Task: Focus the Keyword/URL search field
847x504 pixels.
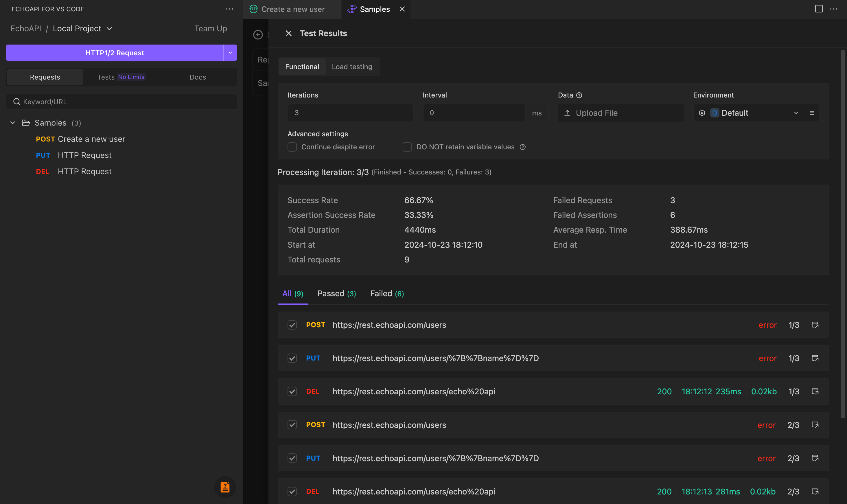Action: (x=121, y=102)
